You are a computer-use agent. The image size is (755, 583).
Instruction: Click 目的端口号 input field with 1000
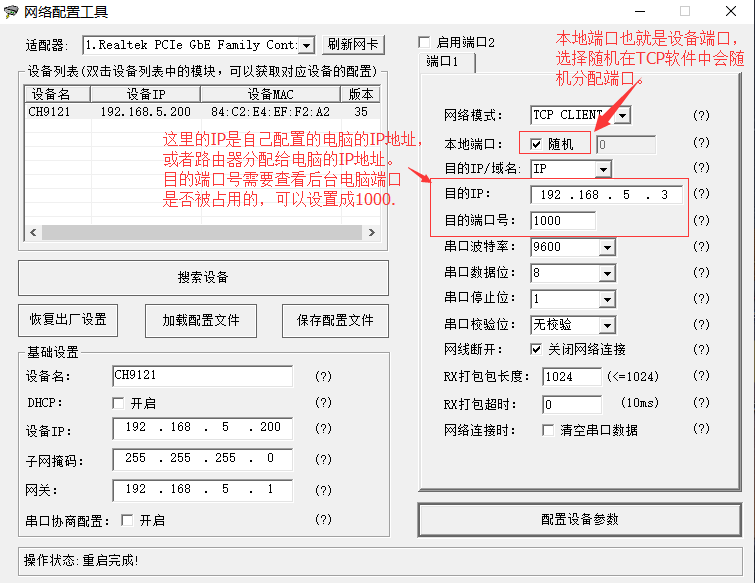coord(562,221)
